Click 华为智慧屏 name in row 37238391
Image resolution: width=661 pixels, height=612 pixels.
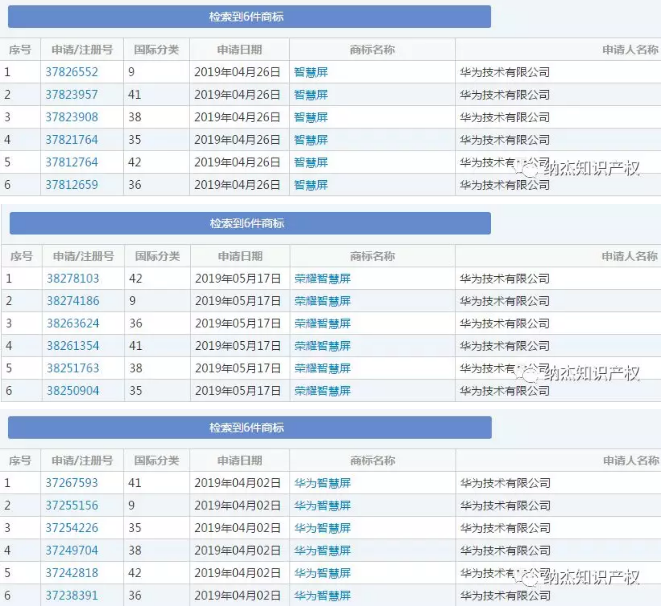322,596
